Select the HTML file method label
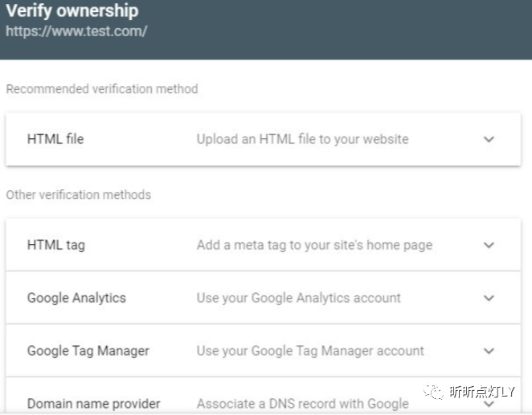The width and height of the screenshot is (532, 415). (55, 139)
